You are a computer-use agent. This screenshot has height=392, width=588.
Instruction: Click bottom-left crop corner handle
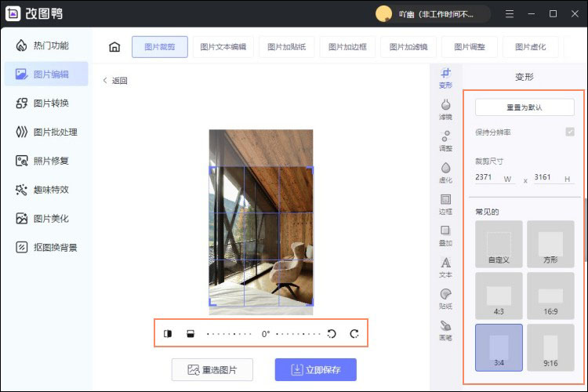pos(212,302)
